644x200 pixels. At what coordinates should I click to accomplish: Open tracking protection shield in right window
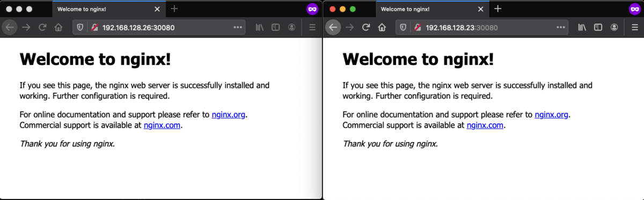(404, 27)
